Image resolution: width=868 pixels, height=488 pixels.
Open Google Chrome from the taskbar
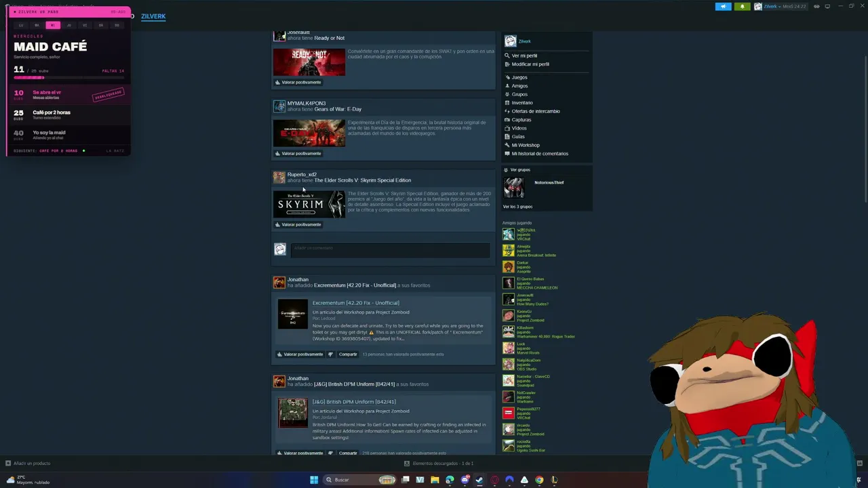539,480
